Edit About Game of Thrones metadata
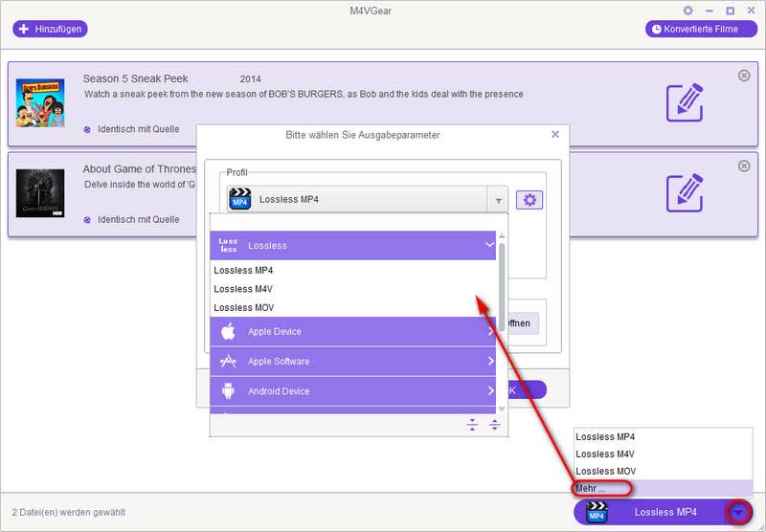Screen dimensions: 766x532 click(x=685, y=192)
